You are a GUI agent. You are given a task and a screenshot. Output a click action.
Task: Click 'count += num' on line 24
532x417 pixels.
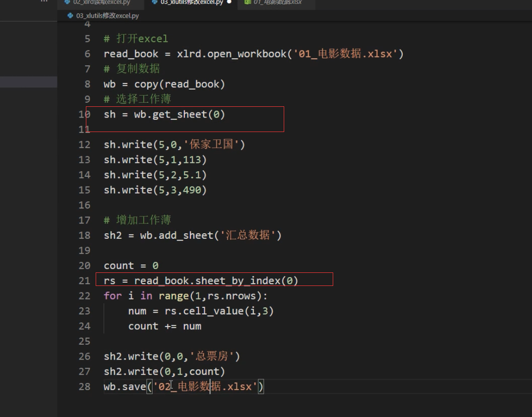click(x=165, y=326)
